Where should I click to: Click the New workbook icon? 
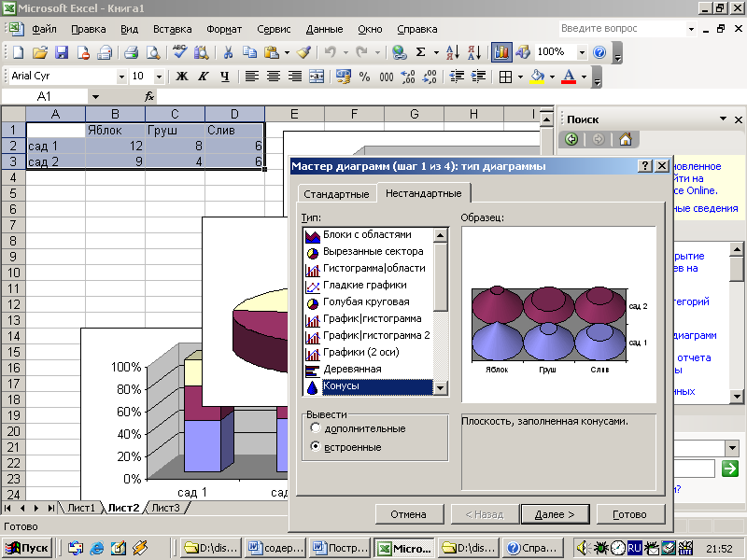point(18,52)
